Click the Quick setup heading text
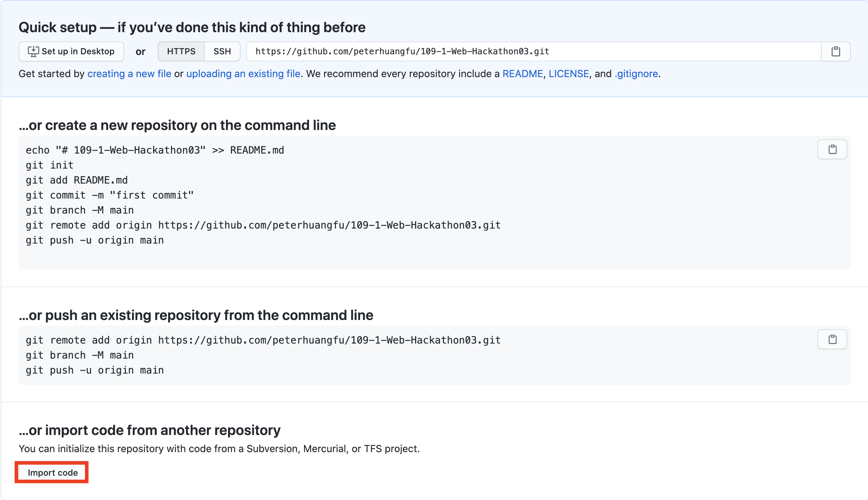This screenshot has width=868, height=500. pos(192,27)
